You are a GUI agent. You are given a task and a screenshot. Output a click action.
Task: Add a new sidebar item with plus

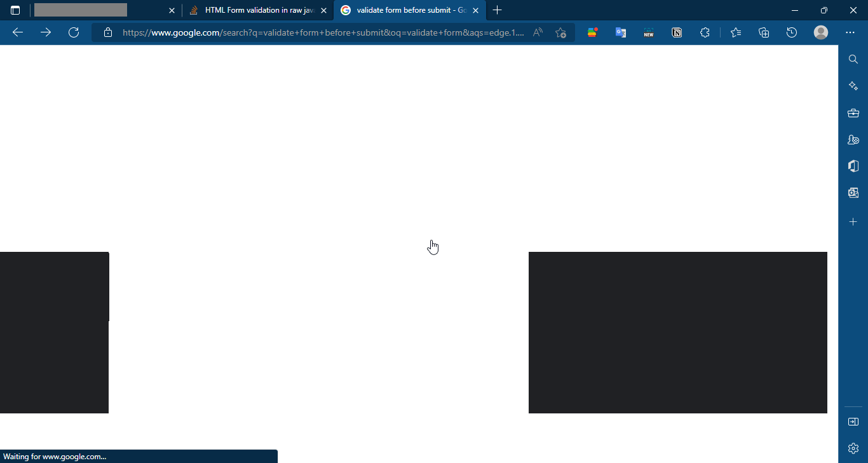click(x=853, y=221)
